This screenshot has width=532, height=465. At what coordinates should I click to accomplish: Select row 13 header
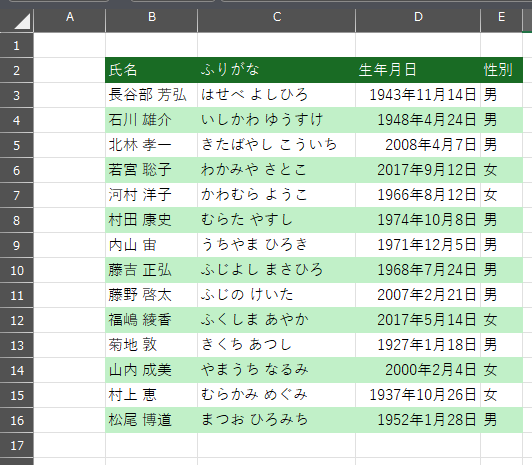click(x=17, y=345)
